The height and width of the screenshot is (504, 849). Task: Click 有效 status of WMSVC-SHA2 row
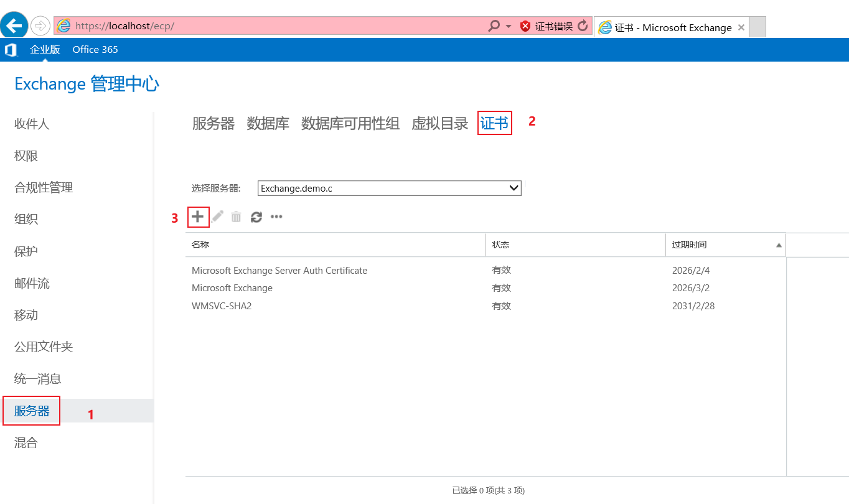[501, 306]
